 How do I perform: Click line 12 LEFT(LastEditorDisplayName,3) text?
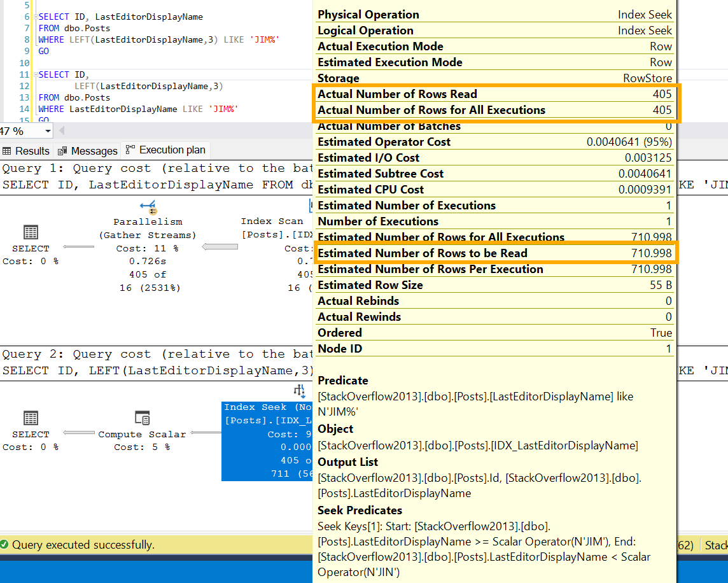(x=148, y=87)
